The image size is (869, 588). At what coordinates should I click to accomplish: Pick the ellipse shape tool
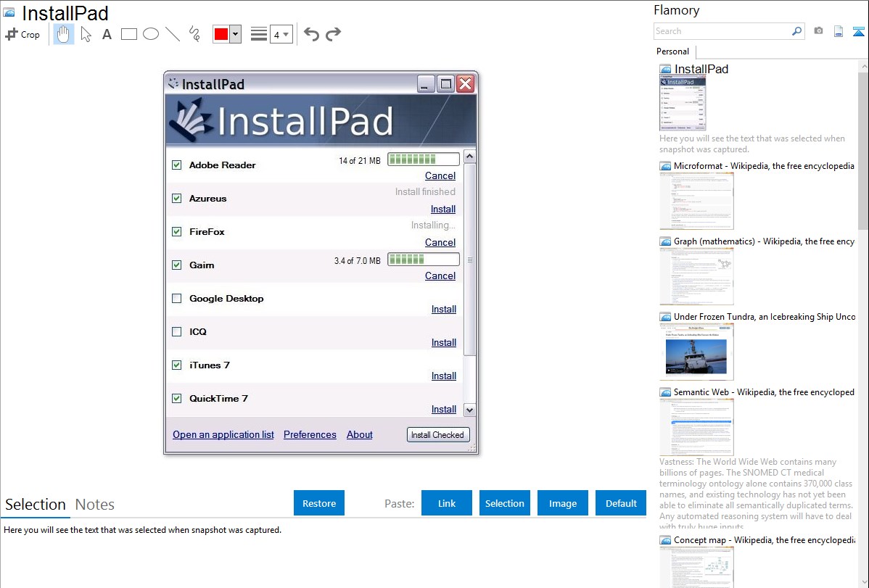151,34
